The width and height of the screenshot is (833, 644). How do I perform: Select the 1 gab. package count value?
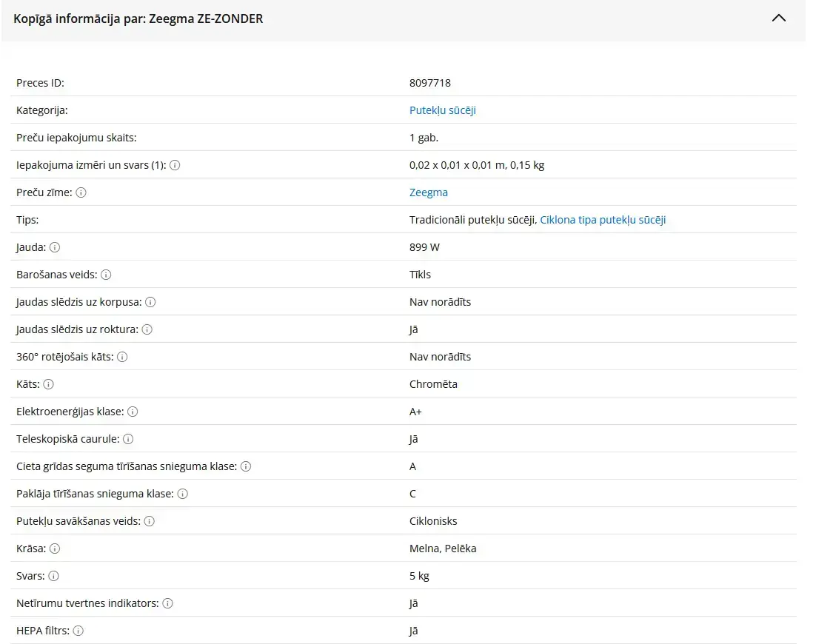click(x=424, y=138)
